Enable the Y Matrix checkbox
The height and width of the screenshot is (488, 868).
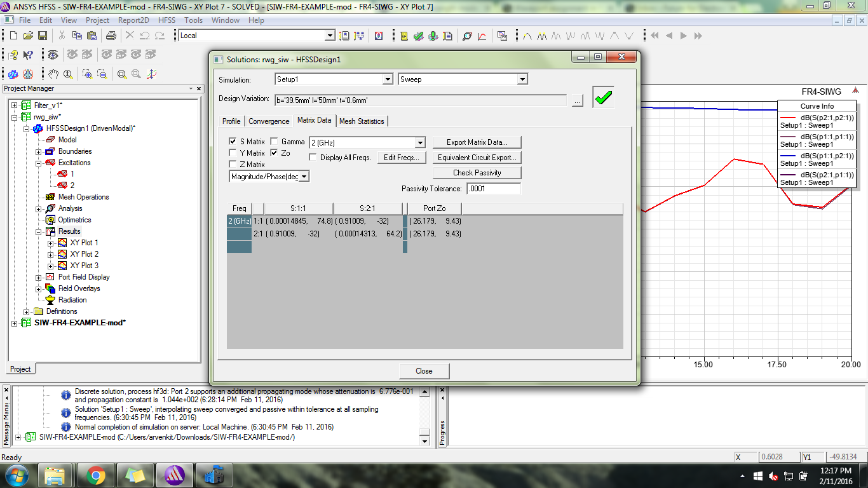pos(233,153)
